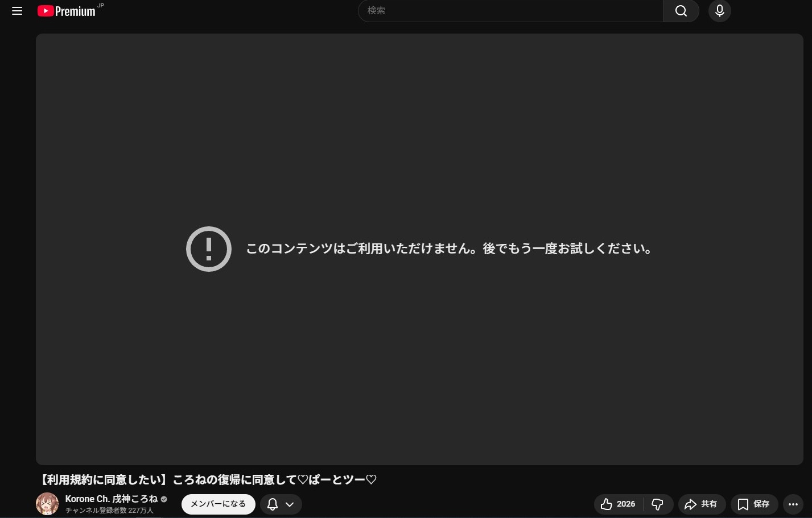Click the YouTube Premium logo
The image size is (812, 518).
(x=67, y=11)
